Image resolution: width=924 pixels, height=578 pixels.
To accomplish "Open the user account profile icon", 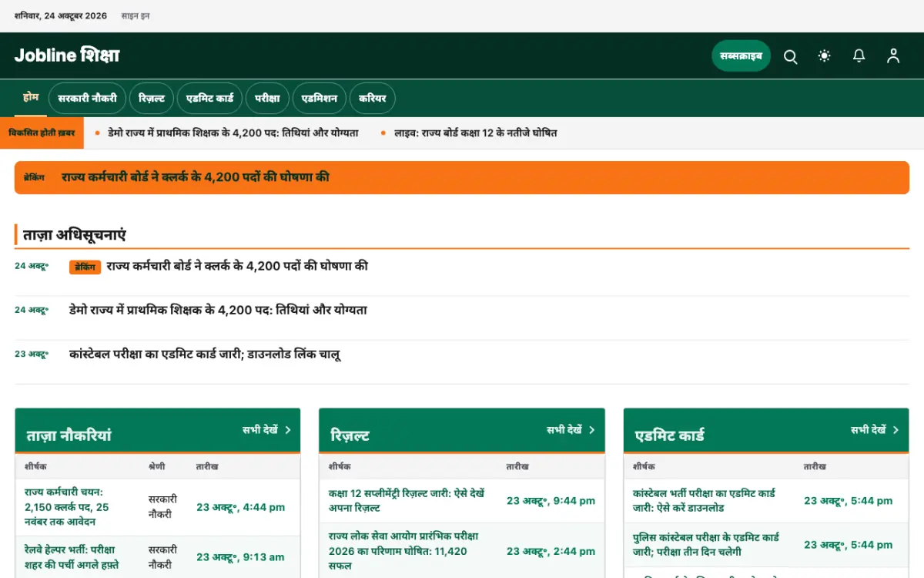I will pyautogui.click(x=893, y=56).
